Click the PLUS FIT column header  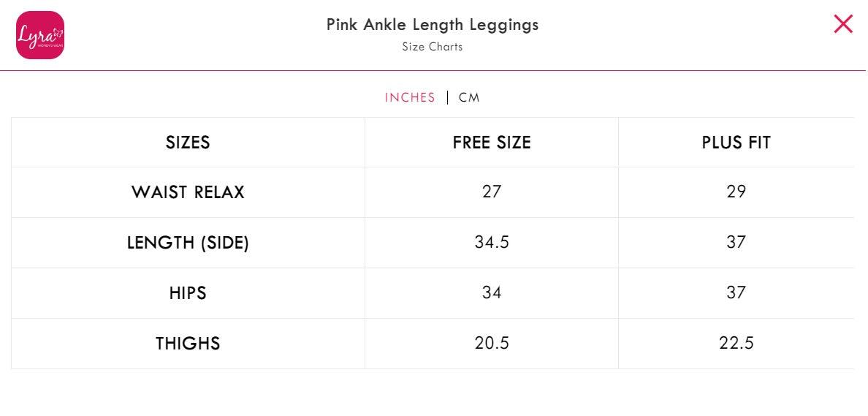tap(736, 143)
